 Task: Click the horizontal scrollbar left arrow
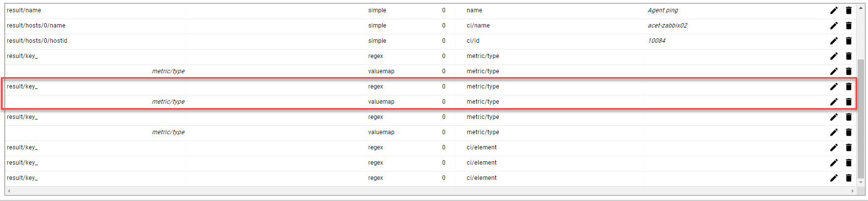point(9,191)
